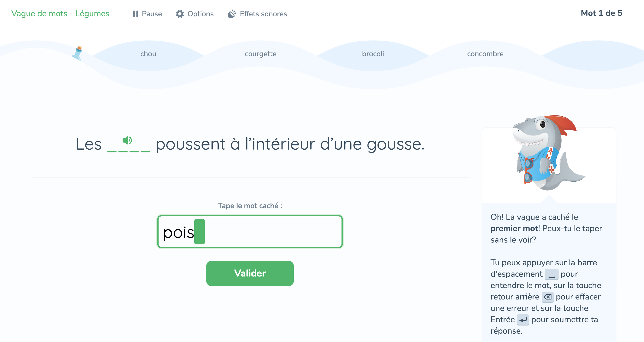644x342 pixels.
Task: Select the word 'concombre' on the wave
Action: click(x=485, y=54)
